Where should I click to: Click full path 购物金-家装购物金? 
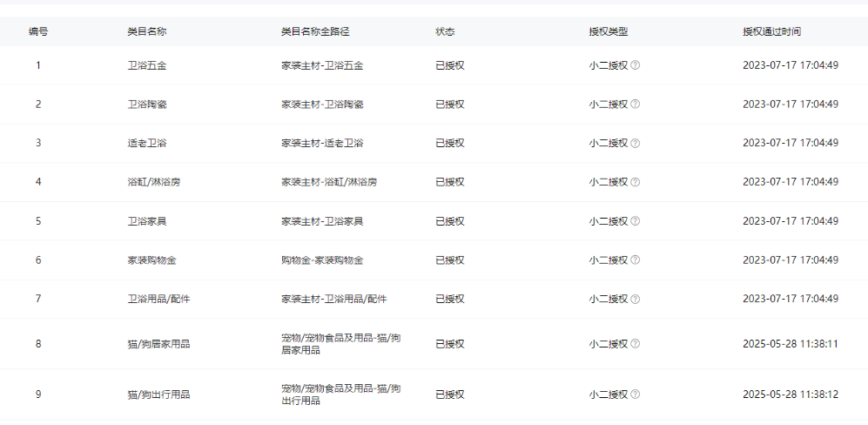pos(322,260)
